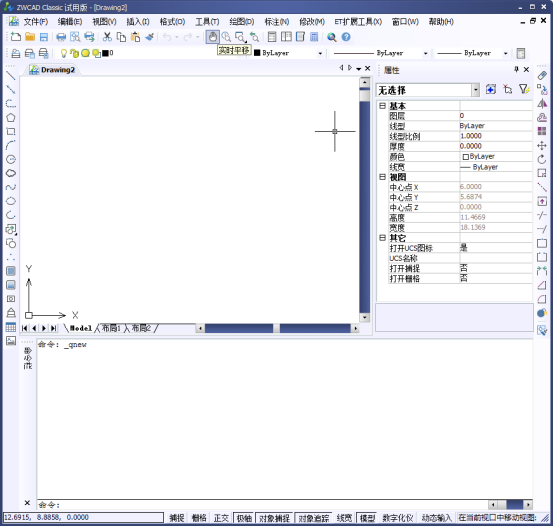Toggle 极轴 polar tracking in status bar
The height and width of the screenshot is (527, 553).
[x=244, y=518]
